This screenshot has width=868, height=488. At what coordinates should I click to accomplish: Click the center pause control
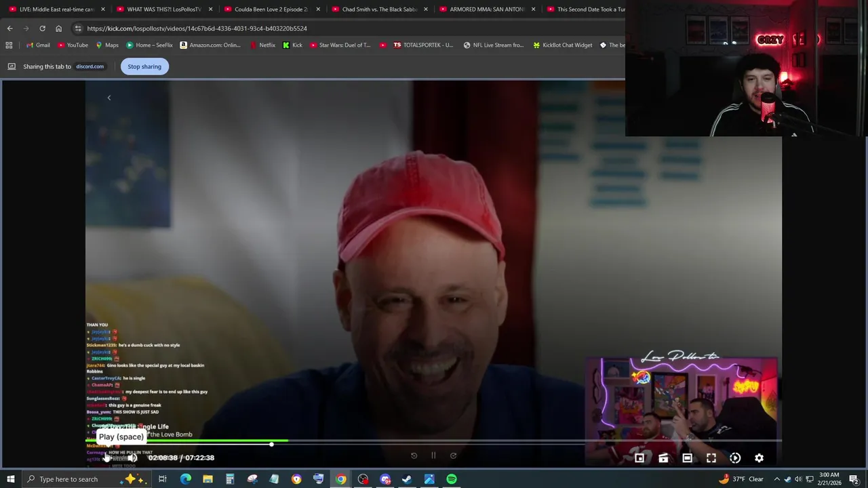point(433,455)
